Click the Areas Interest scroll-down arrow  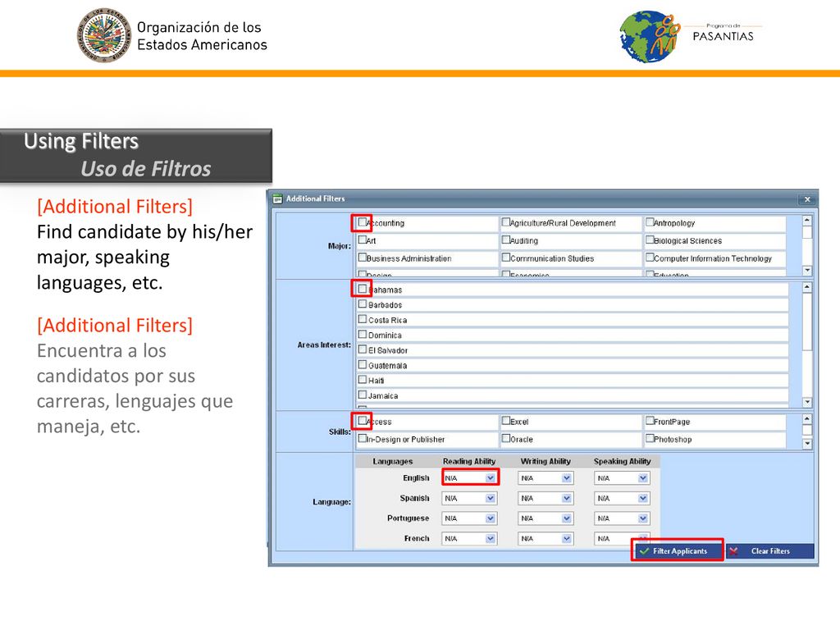(x=807, y=402)
